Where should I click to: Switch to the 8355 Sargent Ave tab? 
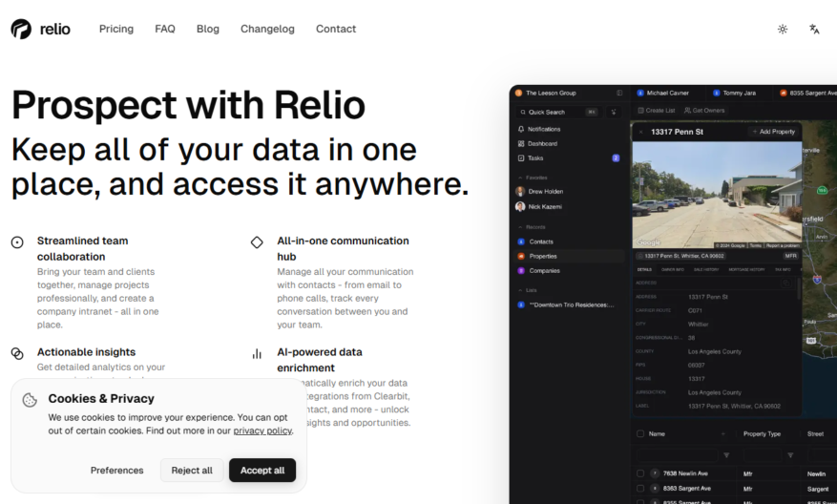[807, 93]
